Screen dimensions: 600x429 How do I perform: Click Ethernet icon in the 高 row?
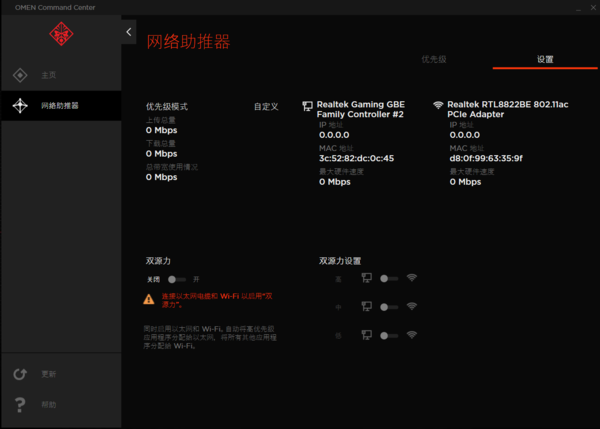tap(367, 278)
